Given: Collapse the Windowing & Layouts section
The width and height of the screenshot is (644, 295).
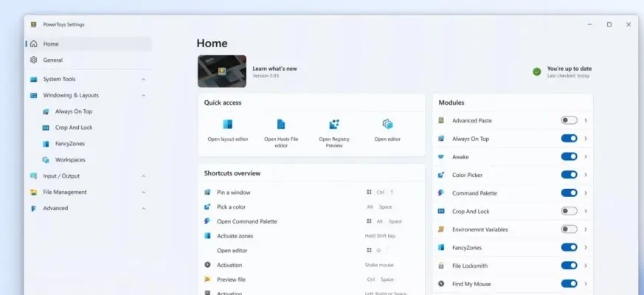Looking at the screenshot, I should pyautogui.click(x=143, y=95).
